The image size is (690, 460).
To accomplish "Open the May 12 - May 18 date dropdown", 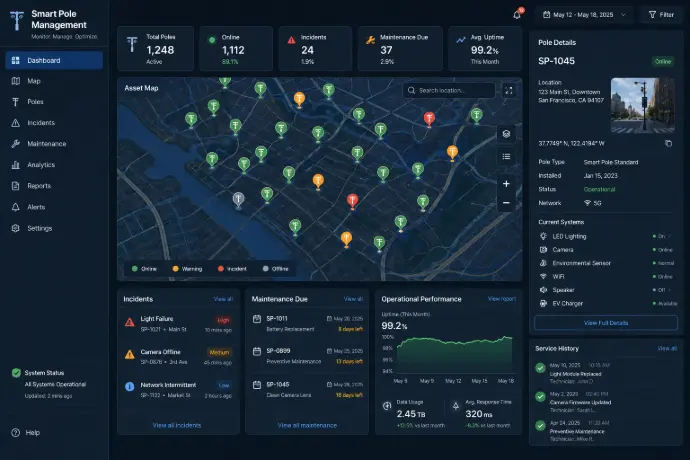I will coord(584,15).
